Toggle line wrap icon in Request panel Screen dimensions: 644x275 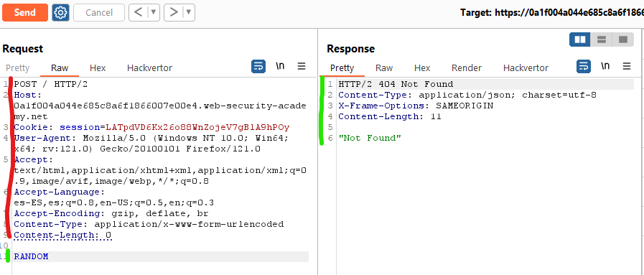pos(258,66)
